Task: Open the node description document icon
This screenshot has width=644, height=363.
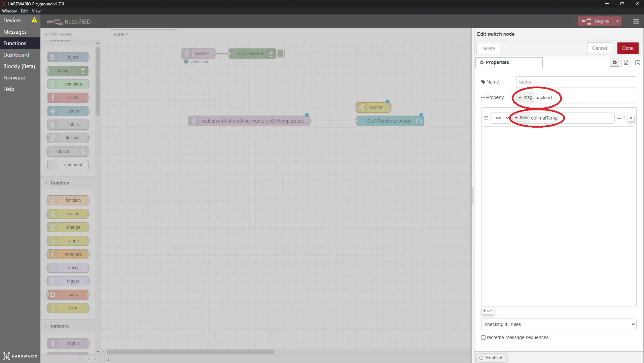Action: pos(626,62)
